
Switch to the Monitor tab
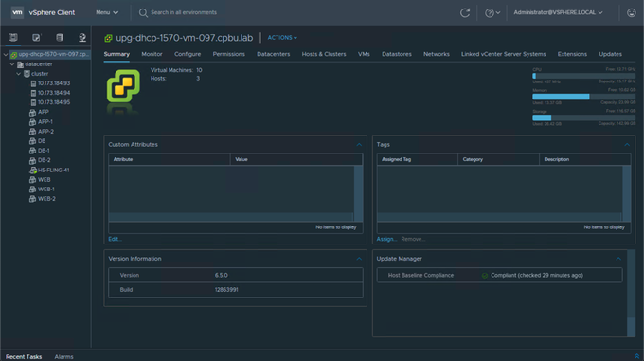(x=152, y=54)
